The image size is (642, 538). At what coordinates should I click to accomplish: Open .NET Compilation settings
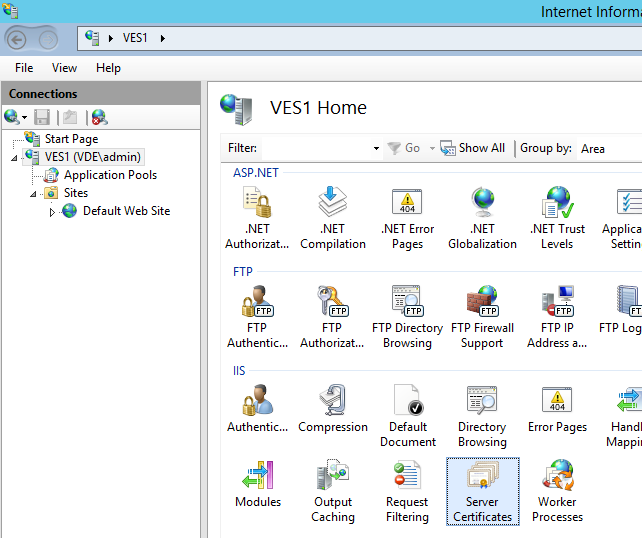[332, 217]
